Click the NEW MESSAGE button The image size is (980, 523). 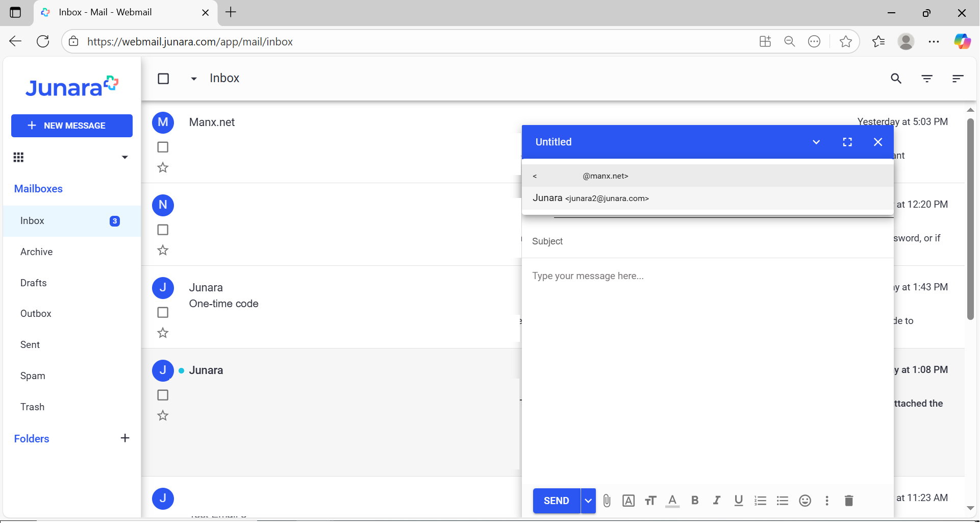coord(72,126)
